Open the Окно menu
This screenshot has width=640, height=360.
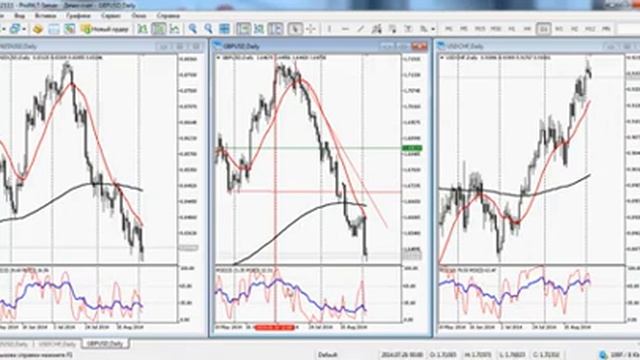(x=139, y=16)
